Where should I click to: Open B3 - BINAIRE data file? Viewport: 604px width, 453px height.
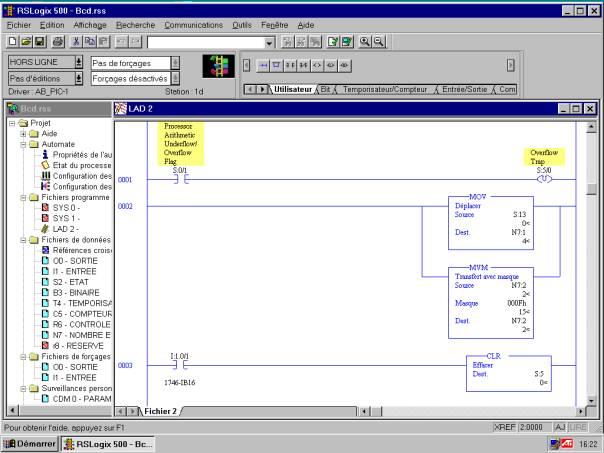click(x=70, y=293)
